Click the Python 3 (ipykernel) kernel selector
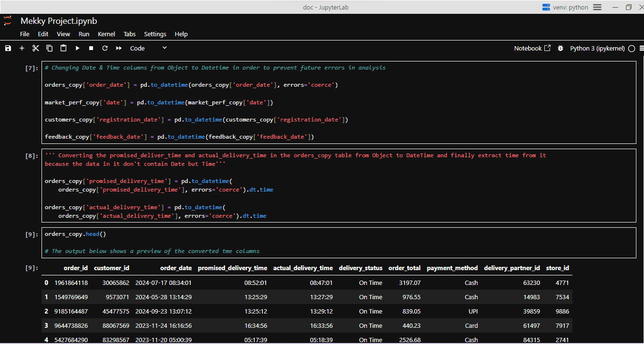 (x=597, y=48)
